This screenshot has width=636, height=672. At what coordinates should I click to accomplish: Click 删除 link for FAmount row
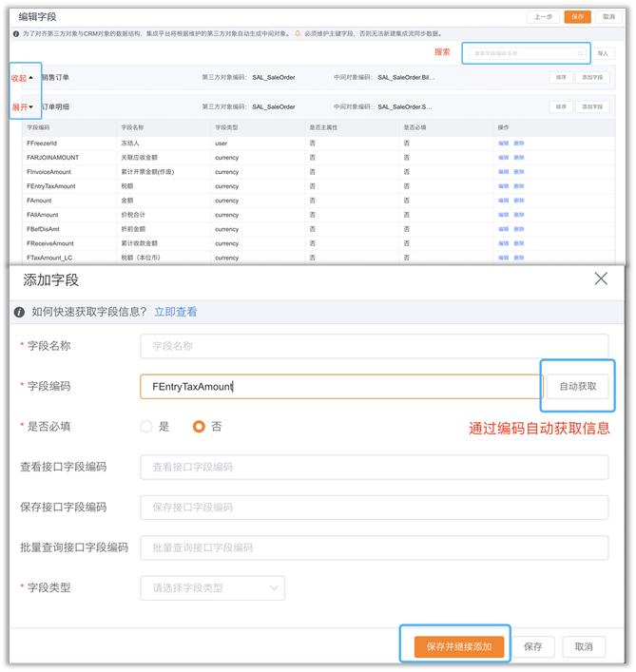519,201
